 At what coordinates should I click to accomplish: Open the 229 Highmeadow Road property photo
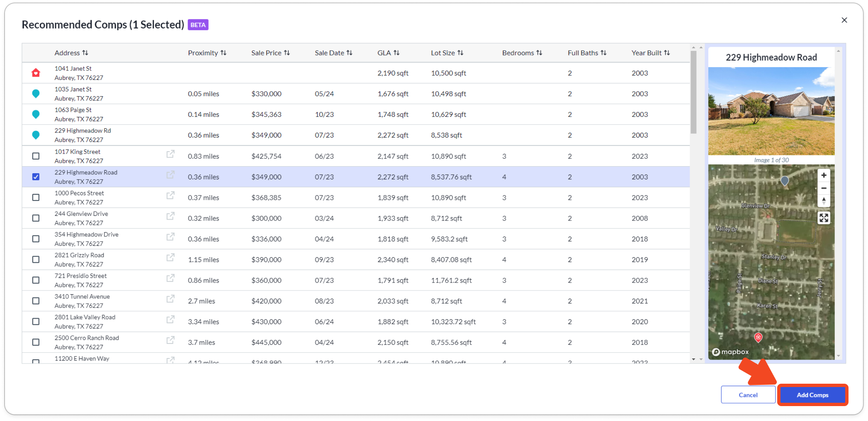771,111
